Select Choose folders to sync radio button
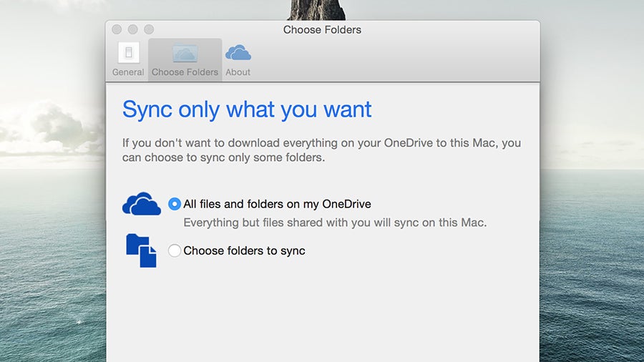This screenshot has width=644, height=362. [175, 250]
